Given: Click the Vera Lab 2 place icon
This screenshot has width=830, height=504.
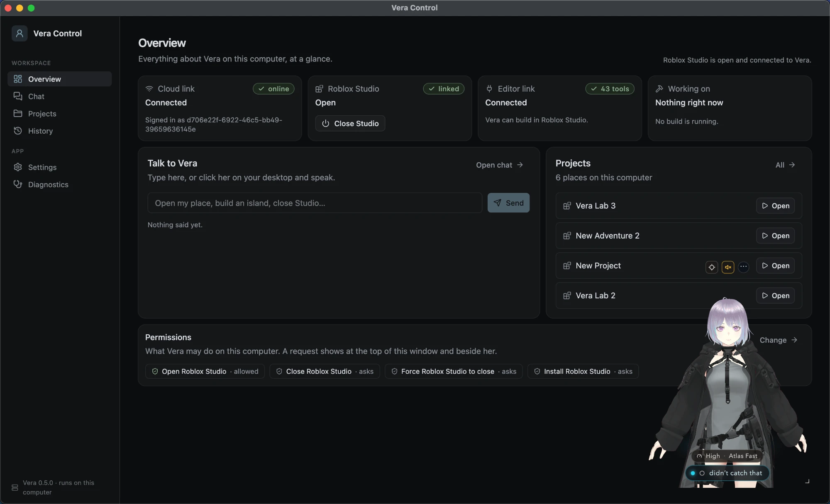Looking at the screenshot, I should [x=567, y=295].
